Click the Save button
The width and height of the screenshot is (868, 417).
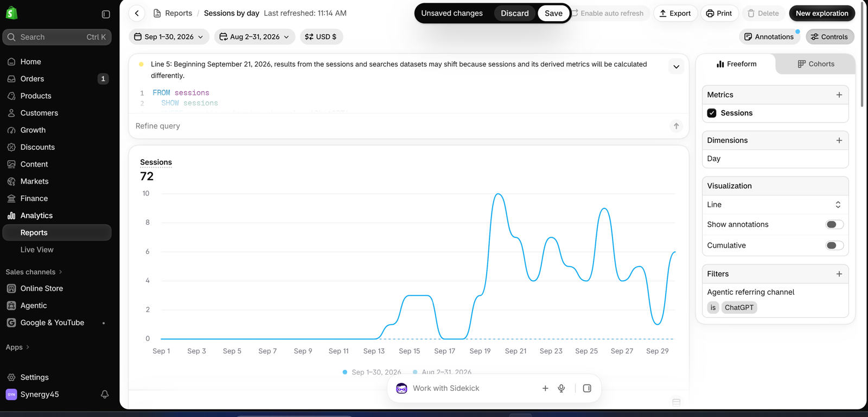[x=553, y=14]
